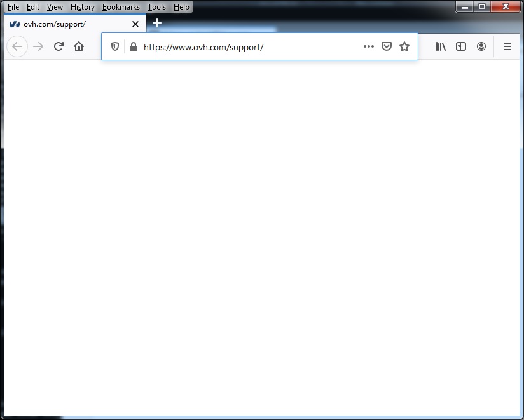
Task: Open the Tools menu
Action: tap(156, 7)
